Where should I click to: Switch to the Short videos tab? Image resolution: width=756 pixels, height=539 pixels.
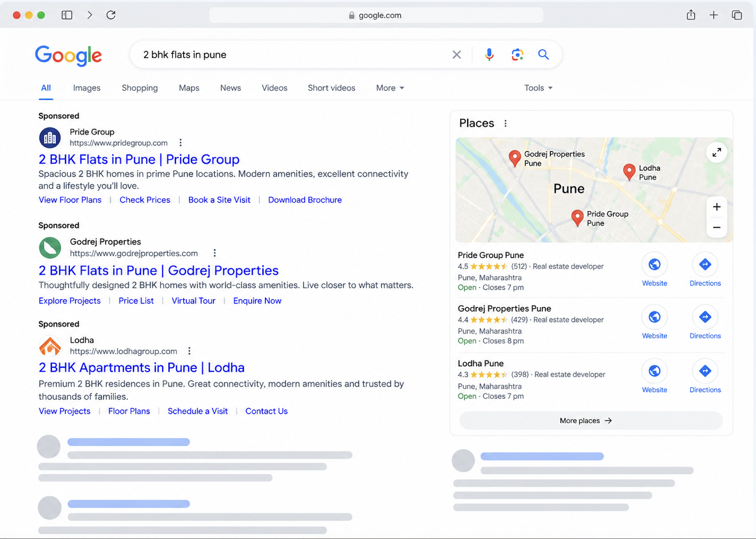(331, 88)
